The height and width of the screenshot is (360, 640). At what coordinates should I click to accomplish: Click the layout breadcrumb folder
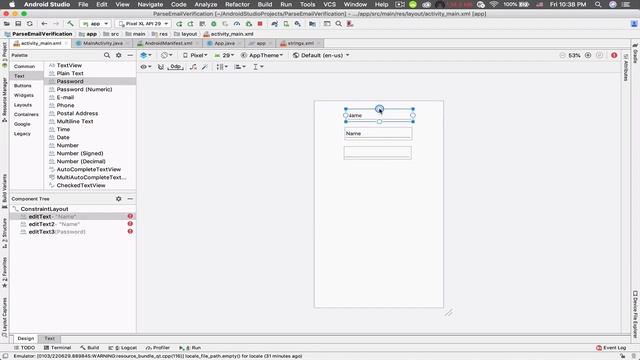(x=185, y=34)
